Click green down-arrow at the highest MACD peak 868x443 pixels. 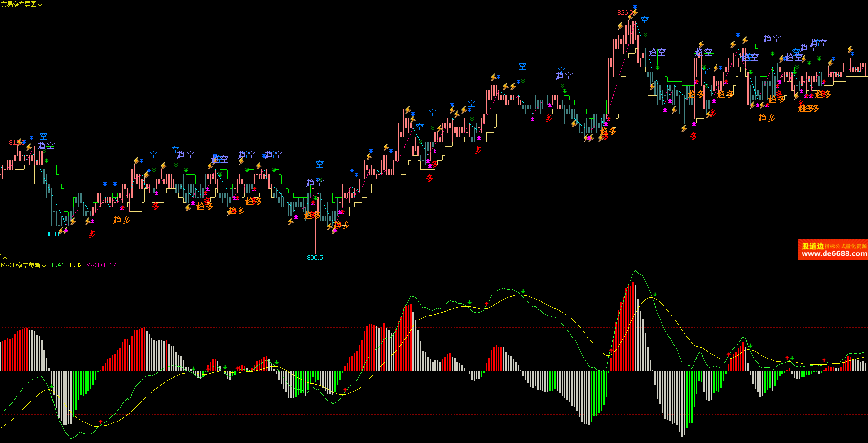pyautogui.click(x=655, y=295)
